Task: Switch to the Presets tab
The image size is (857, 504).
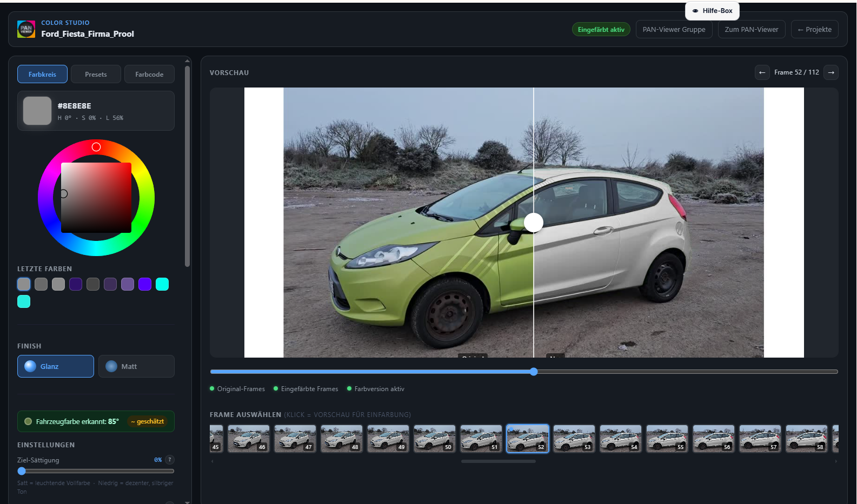Action: [x=96, y=74]
